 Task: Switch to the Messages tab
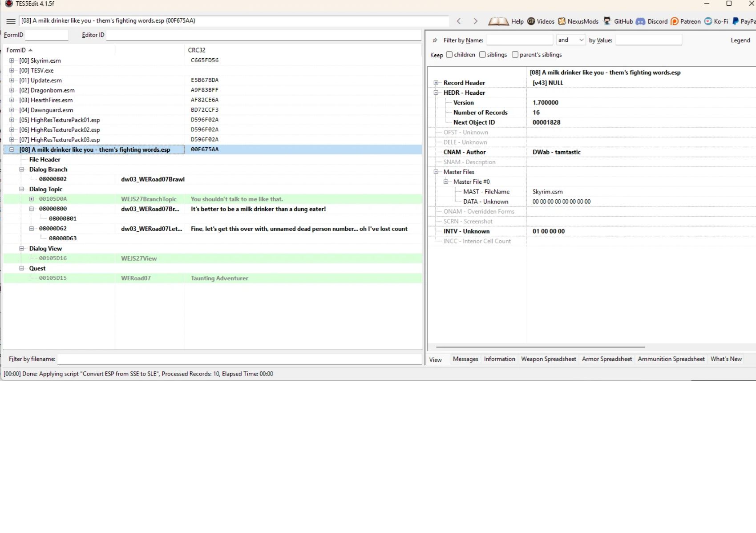pyautogui.click(x=465, y=359)
